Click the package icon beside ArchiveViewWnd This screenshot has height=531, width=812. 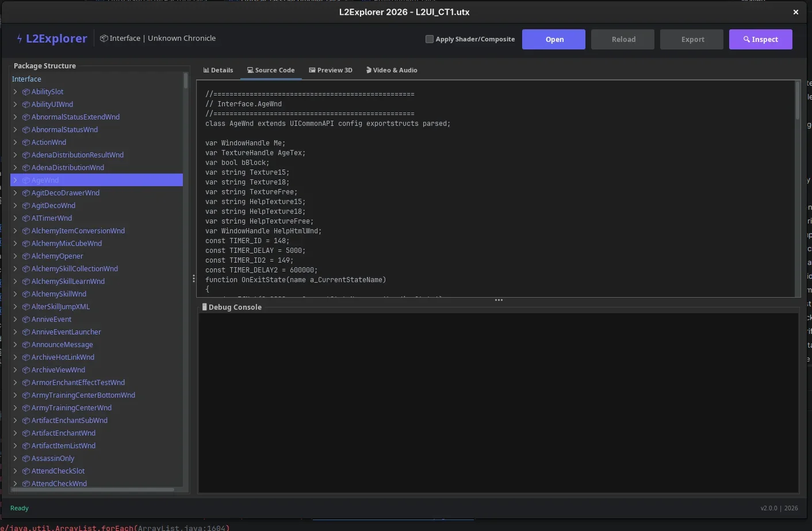point(26,370)
